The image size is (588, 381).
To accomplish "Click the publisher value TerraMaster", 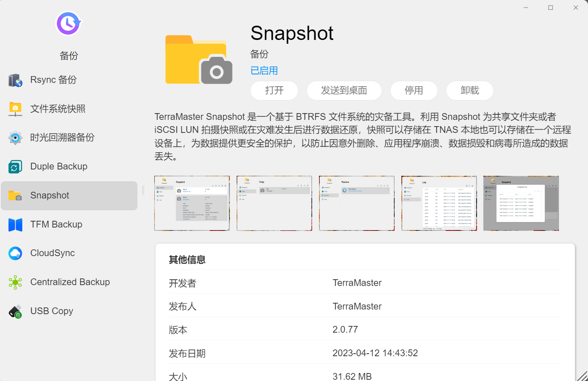I will (357, 307).
